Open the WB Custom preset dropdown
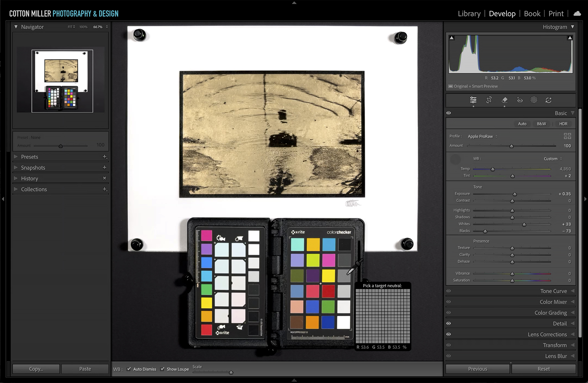588x383 pixels. pos(553,159)
